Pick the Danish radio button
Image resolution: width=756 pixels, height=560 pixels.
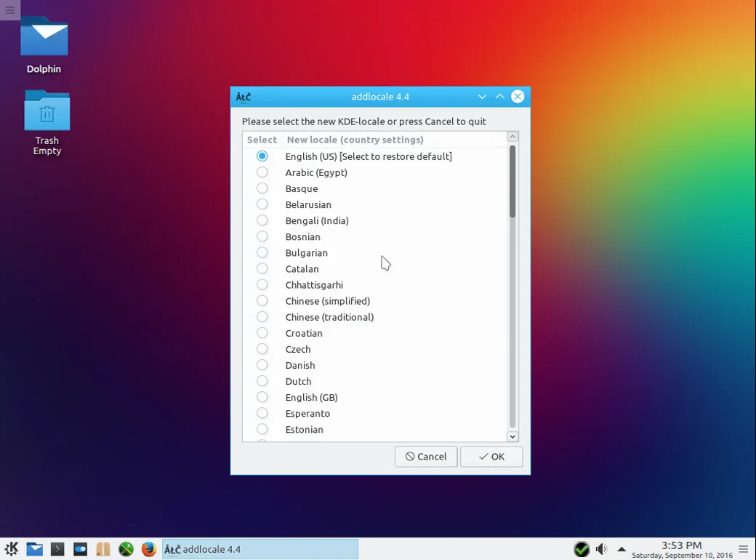pos(262,365)
